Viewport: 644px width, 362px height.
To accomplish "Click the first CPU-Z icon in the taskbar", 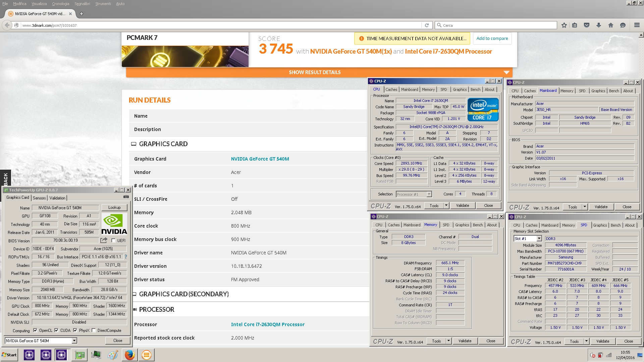I will pos(29,355).
